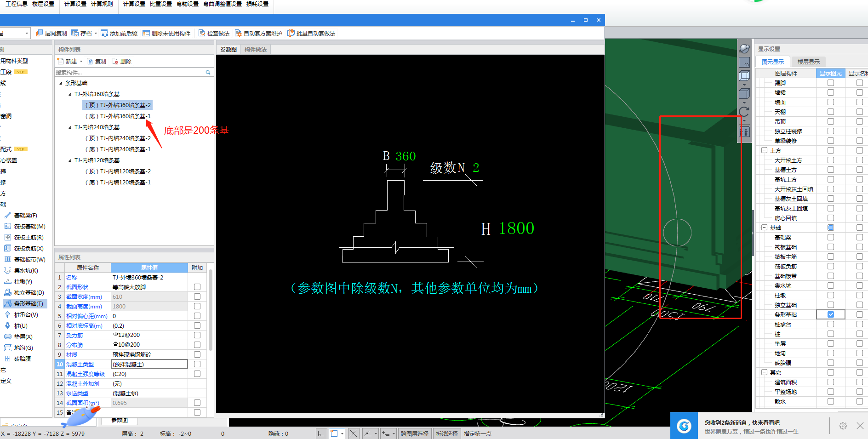
Task: Switch to 2D view icon
Action: (x=744, y=63)
